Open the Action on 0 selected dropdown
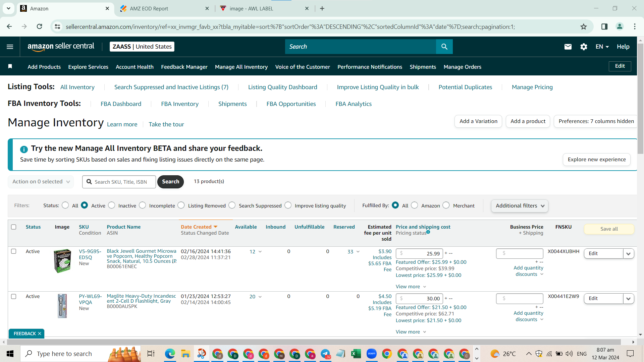 [x=41, y=182]
